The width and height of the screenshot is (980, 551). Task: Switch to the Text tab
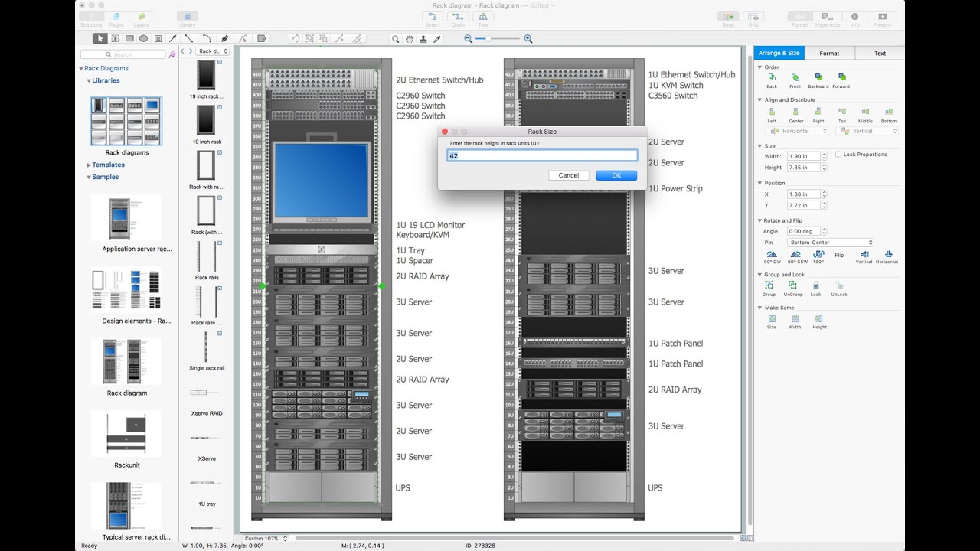click(x=880, y=54)
